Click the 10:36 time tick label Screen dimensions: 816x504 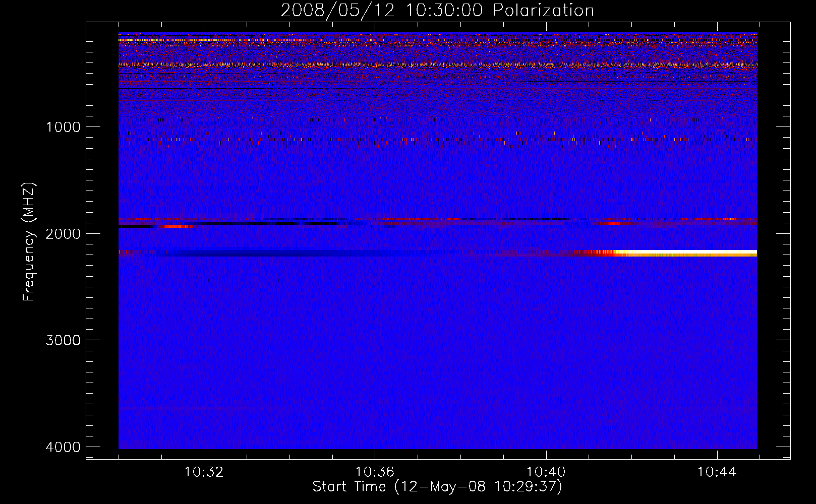(x=375, y=472)
